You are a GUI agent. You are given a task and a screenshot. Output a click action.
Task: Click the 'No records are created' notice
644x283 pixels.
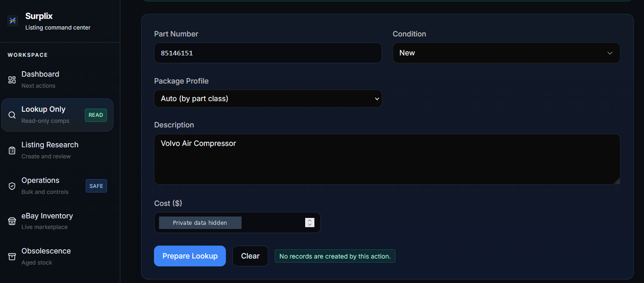tap(335, 256)
